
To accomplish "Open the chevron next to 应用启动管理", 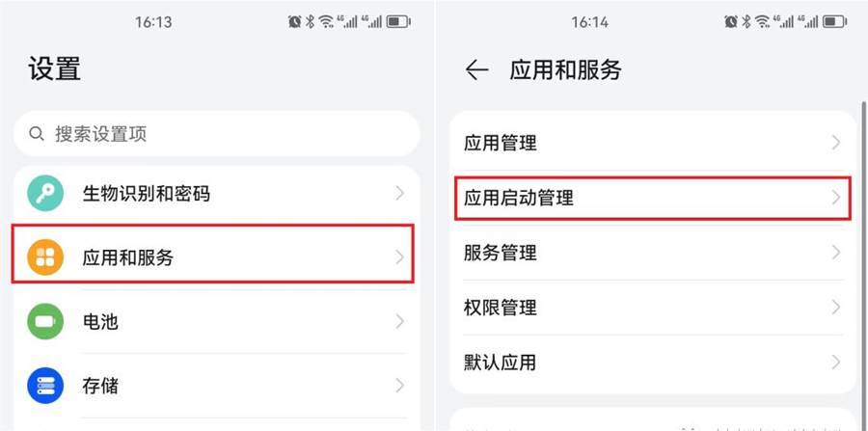I will click(x=836, y=199).
